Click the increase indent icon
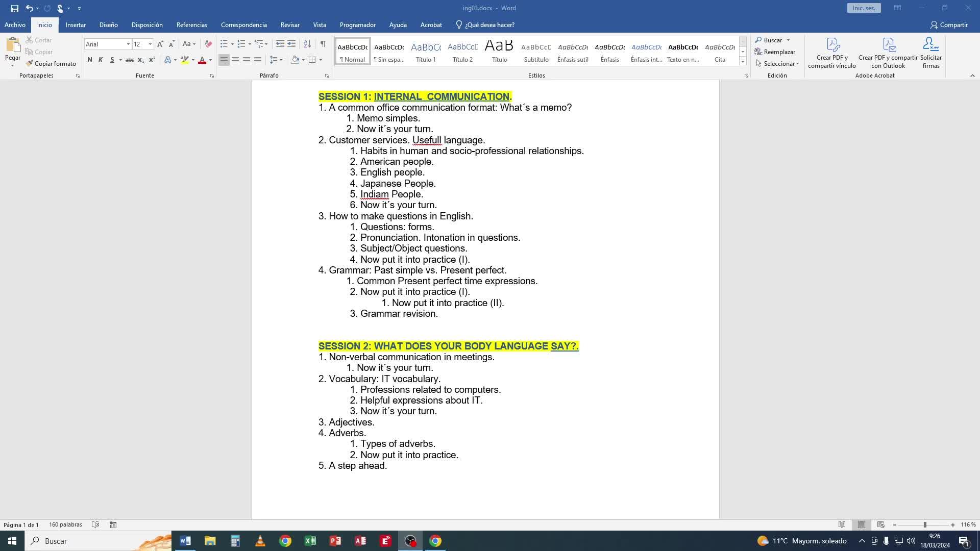Screen dimensions: 980x551 click(x=291, y=44)
